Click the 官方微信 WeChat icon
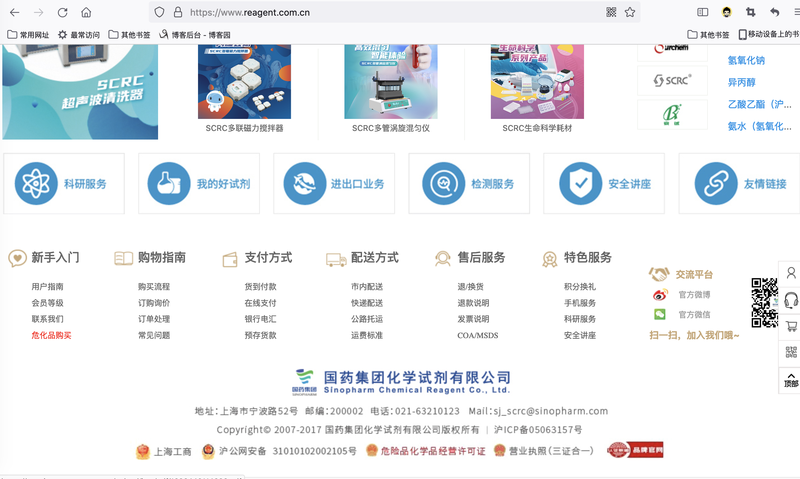800x479 pixels. point(660,314)
